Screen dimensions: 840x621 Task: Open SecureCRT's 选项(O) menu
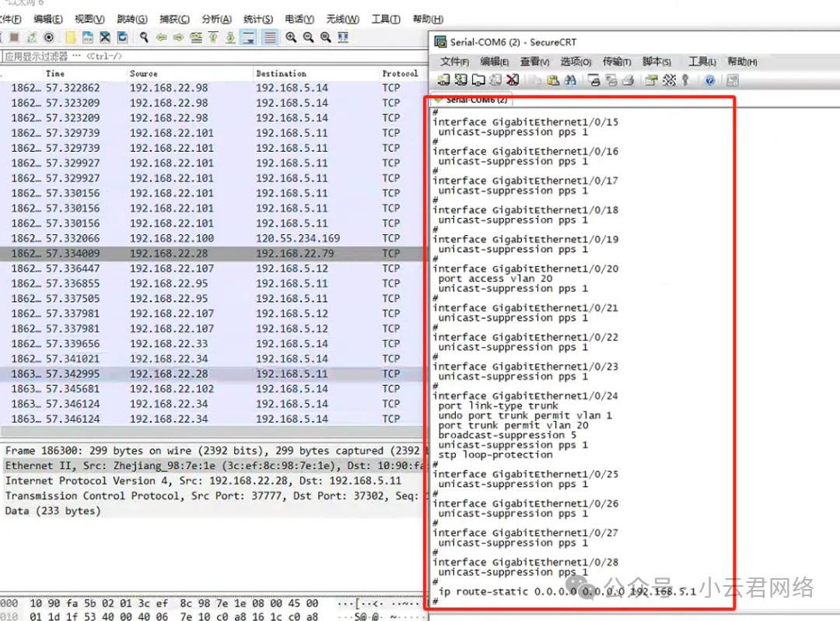576,61
